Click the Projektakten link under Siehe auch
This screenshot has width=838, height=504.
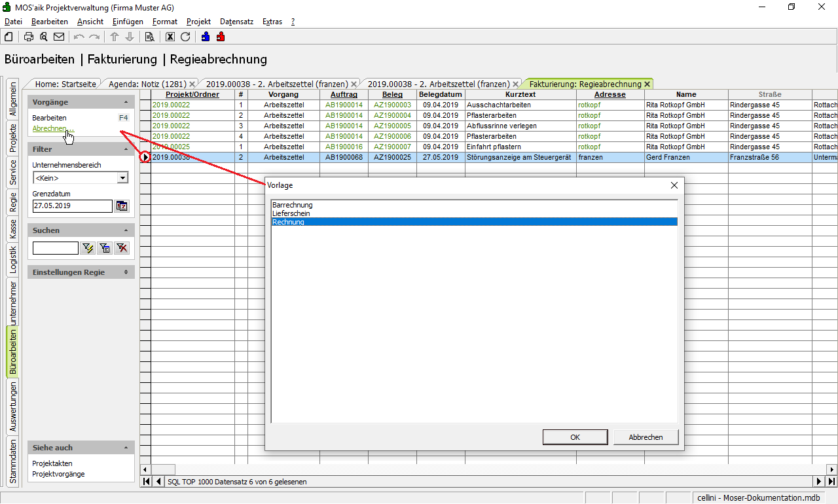point(52,463)
